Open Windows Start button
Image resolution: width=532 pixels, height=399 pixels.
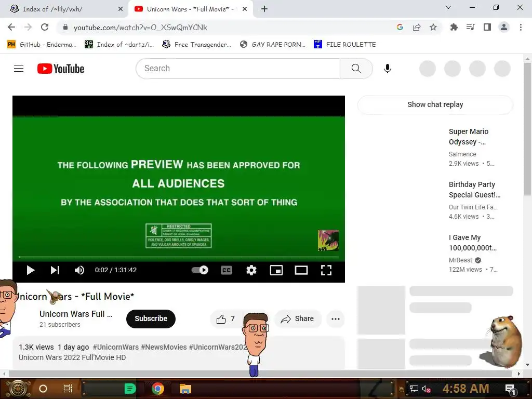18,389
